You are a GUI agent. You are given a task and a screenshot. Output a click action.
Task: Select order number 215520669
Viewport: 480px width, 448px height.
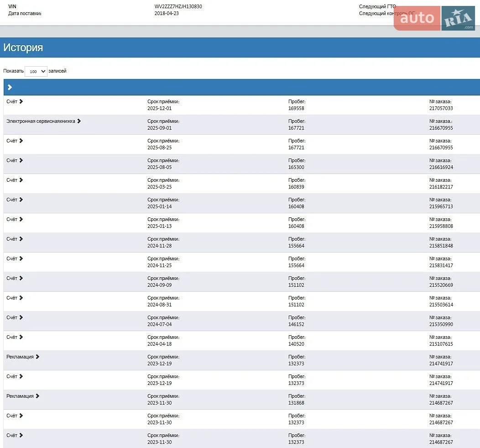(441, 285)
